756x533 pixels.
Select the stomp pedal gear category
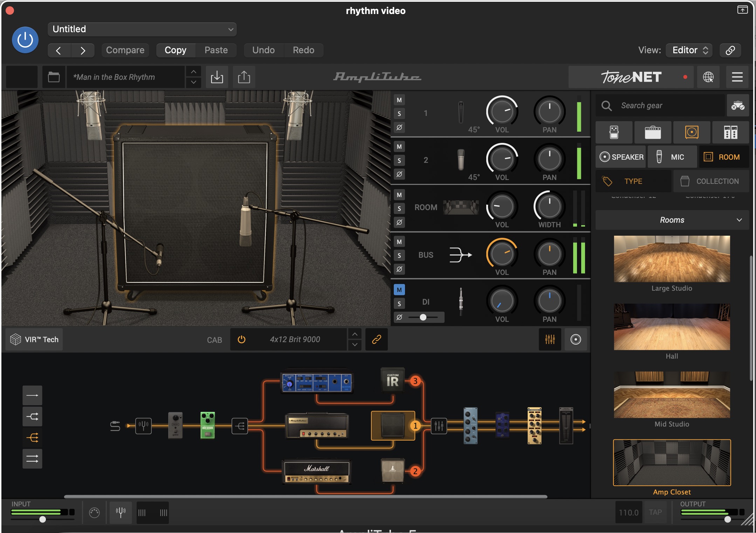pyautogui.click(x=614, y=132)
